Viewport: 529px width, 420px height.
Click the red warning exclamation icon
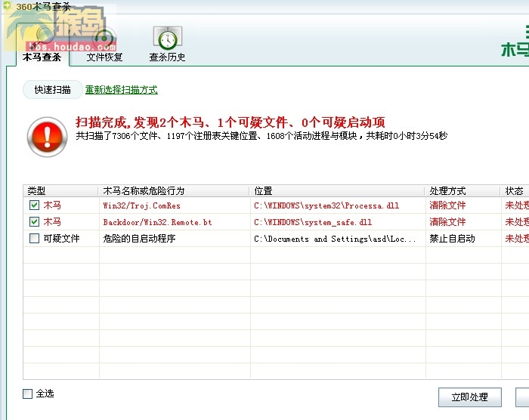click(x=47, y=137)
